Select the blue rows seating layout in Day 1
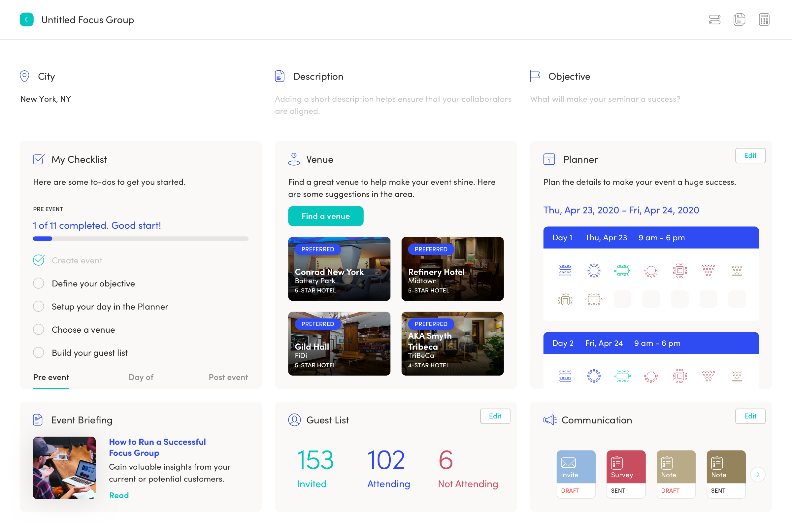The image size is (792, 532). click(565, 270)
